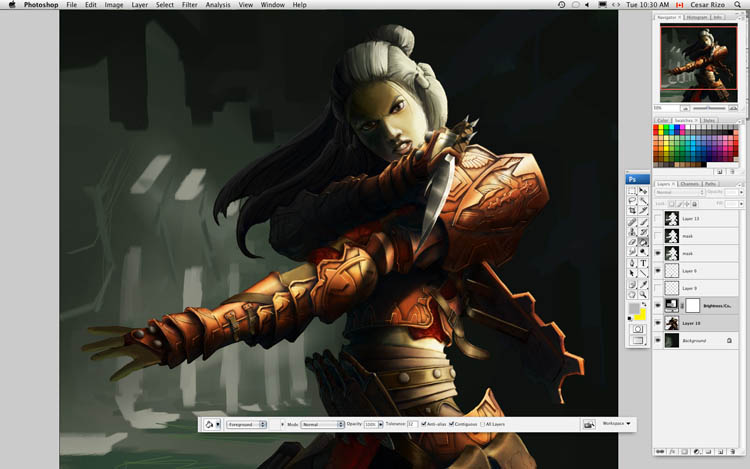
Task: Uncheck the Anti-alias checkbox
Action: 424,424
